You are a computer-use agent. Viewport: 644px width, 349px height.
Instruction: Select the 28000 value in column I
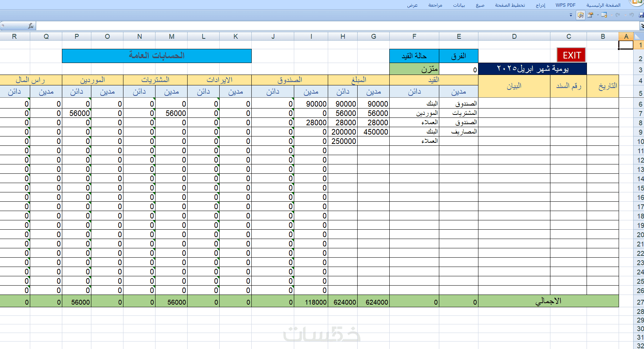311,123
